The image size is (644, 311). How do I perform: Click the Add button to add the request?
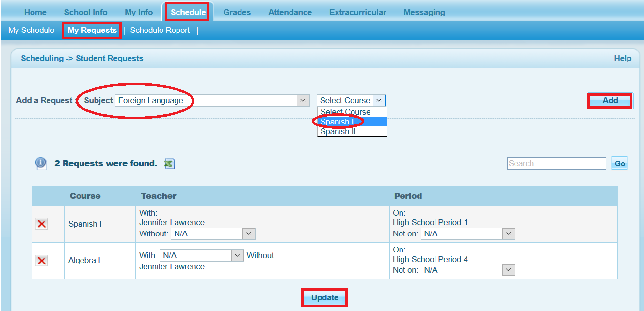pos(610,100)
